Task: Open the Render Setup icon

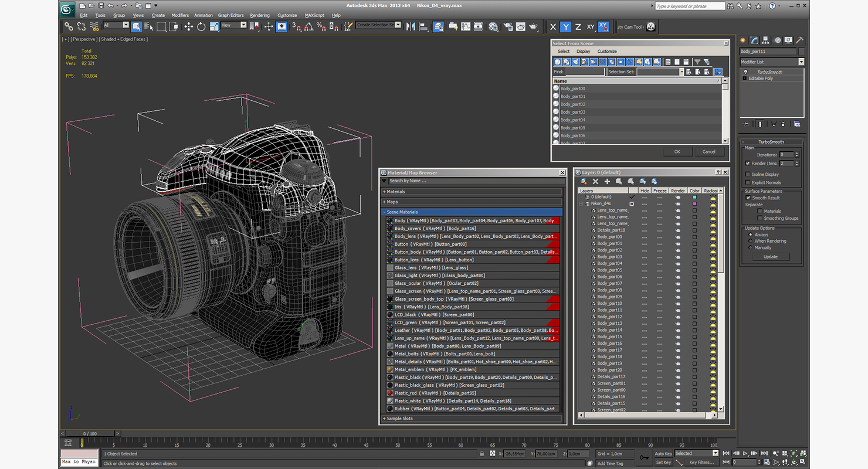Action: tap(507, 26)
